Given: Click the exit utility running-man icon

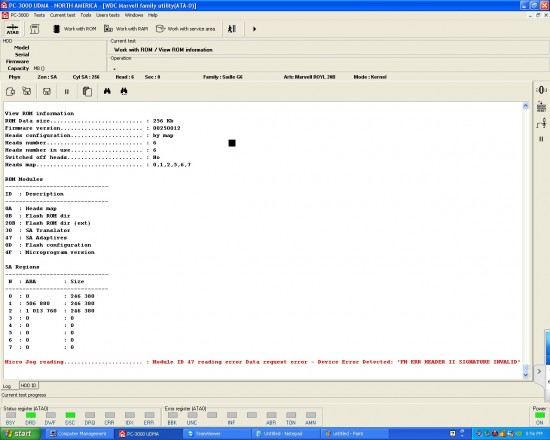Looking at the screenshot, I should [x=232, y=29].
